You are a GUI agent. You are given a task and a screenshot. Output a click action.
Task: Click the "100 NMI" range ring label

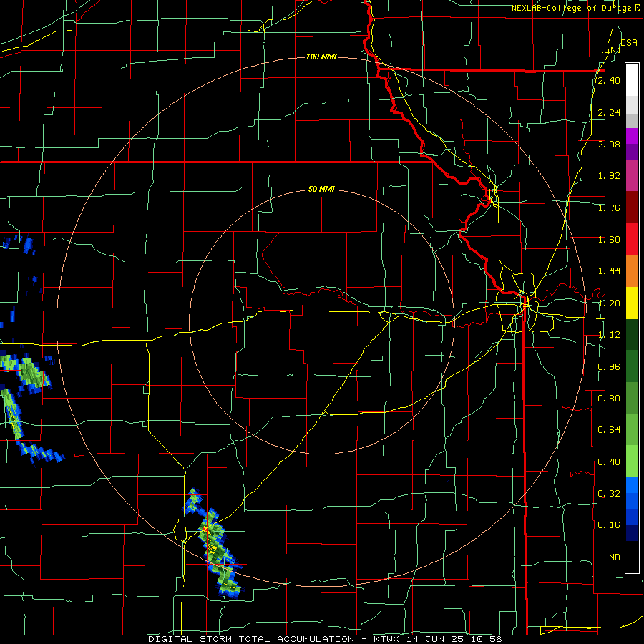pos(321,57)
